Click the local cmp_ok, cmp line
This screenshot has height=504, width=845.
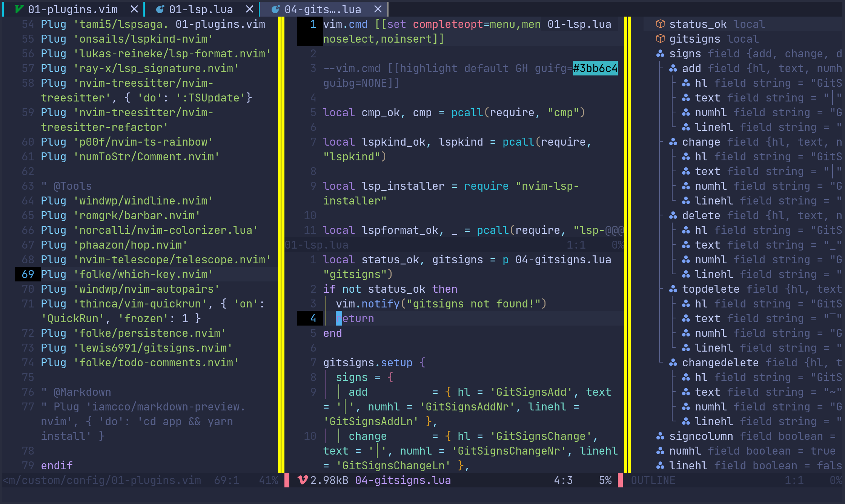[454, 112]
